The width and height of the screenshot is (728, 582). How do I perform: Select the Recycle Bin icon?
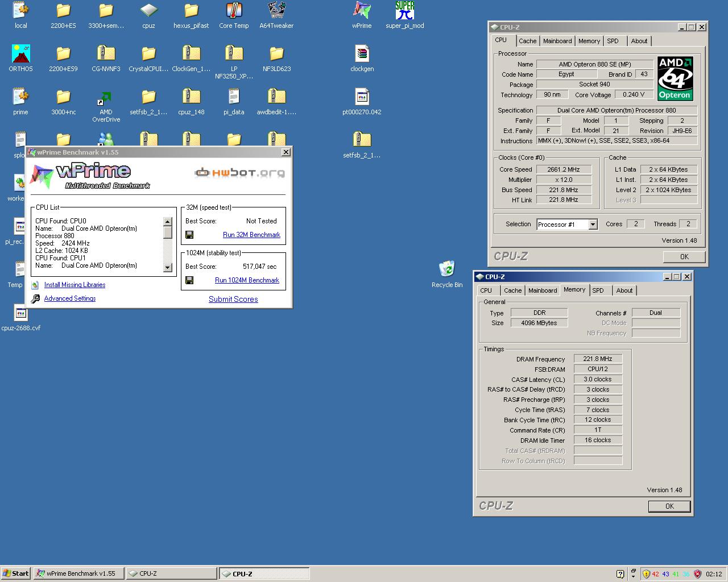(447, 275)
